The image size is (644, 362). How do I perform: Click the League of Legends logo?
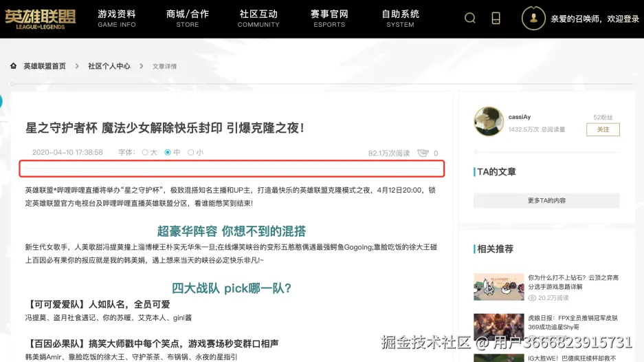pyautogui.click(x=41, y=19)
